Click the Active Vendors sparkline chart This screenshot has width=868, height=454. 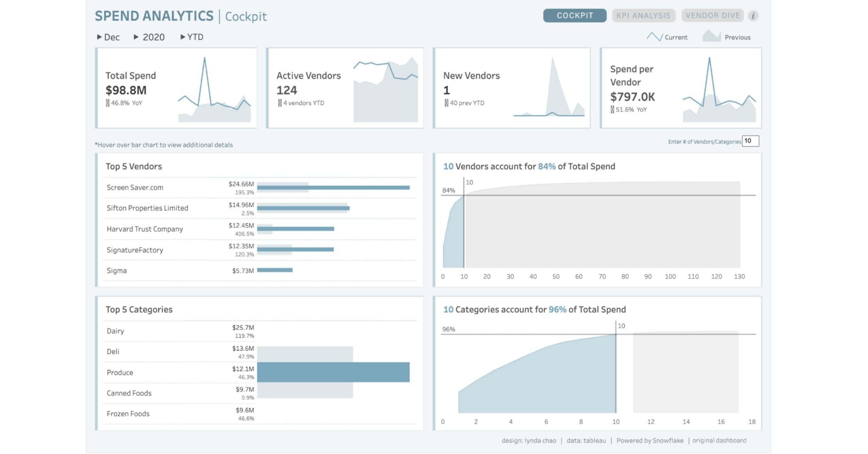[386, 89]
